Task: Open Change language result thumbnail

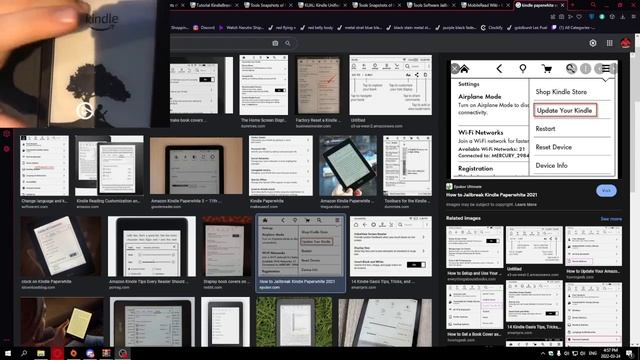Action: tap(44, 166)
